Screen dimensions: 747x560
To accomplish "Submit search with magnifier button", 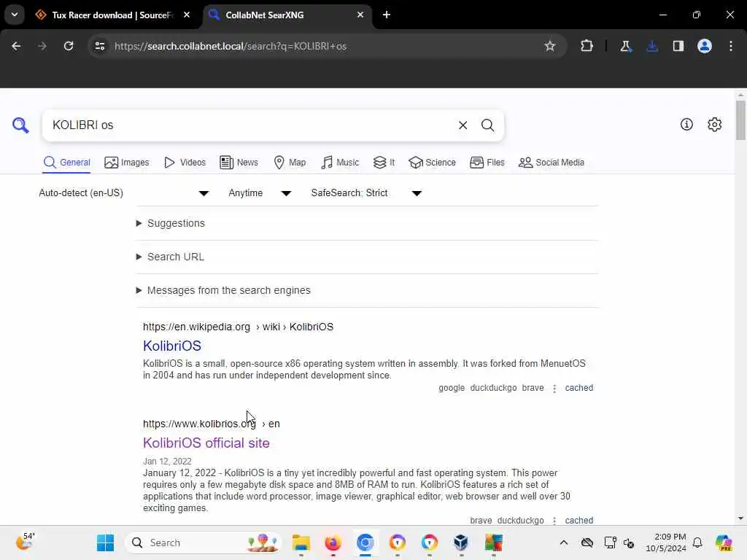I will tap(487, 125).
